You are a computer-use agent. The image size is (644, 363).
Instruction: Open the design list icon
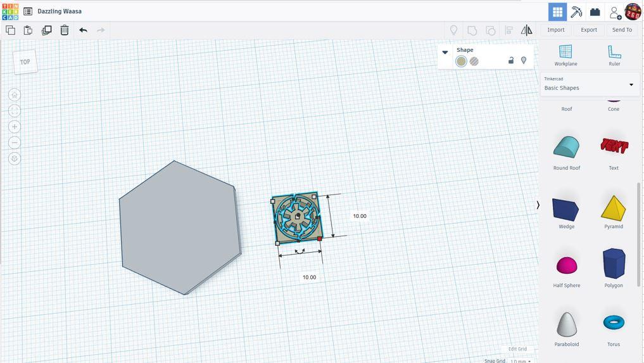[x=28, y=11]
